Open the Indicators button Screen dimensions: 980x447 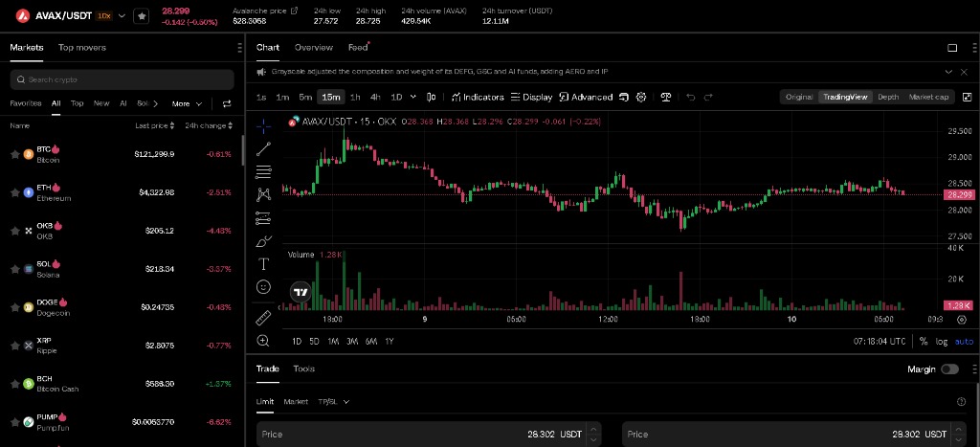tap(478, 97)
